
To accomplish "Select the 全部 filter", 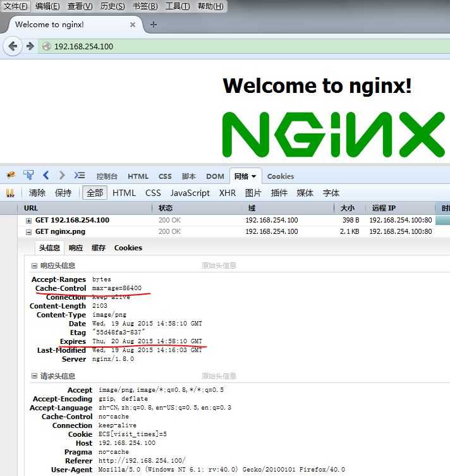I will (x=95, y=193).
